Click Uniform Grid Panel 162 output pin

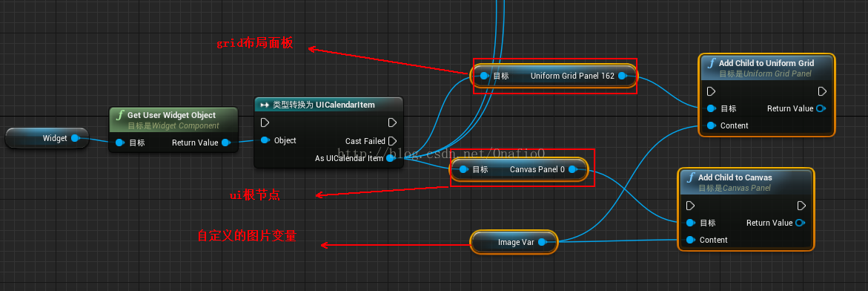(622, 76)
